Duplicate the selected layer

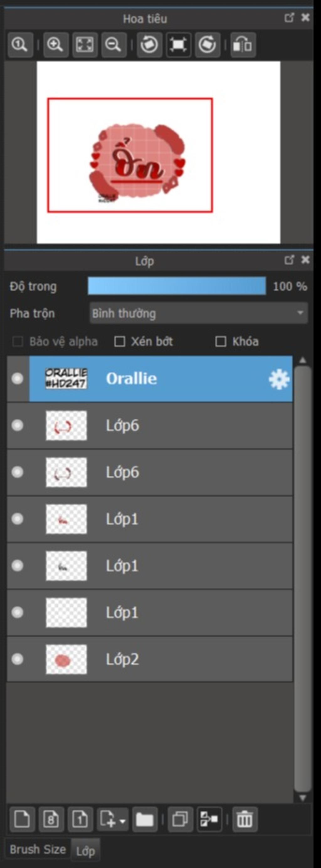(180, 819)
